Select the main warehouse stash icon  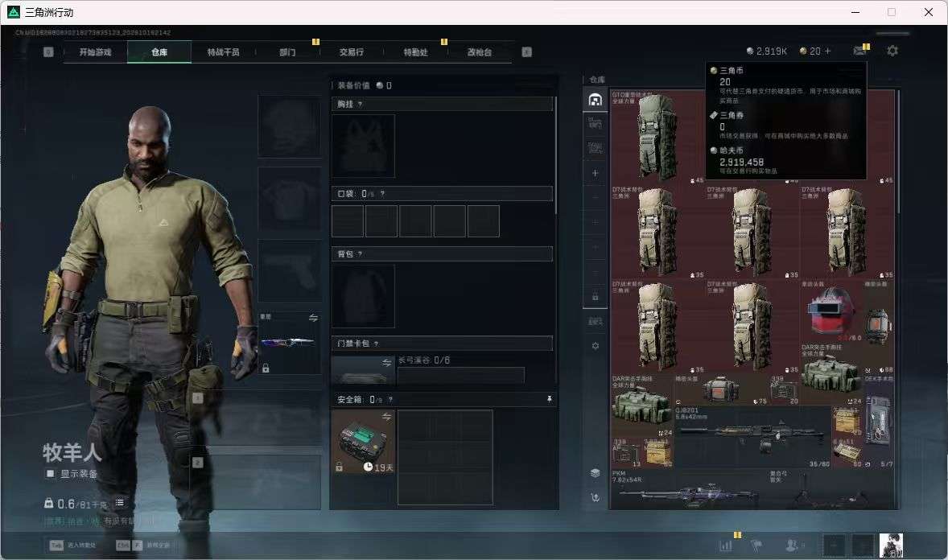595,99
